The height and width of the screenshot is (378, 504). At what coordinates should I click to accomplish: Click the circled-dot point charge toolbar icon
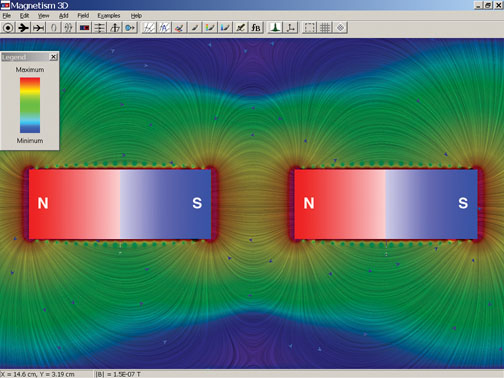click(8, 28)
